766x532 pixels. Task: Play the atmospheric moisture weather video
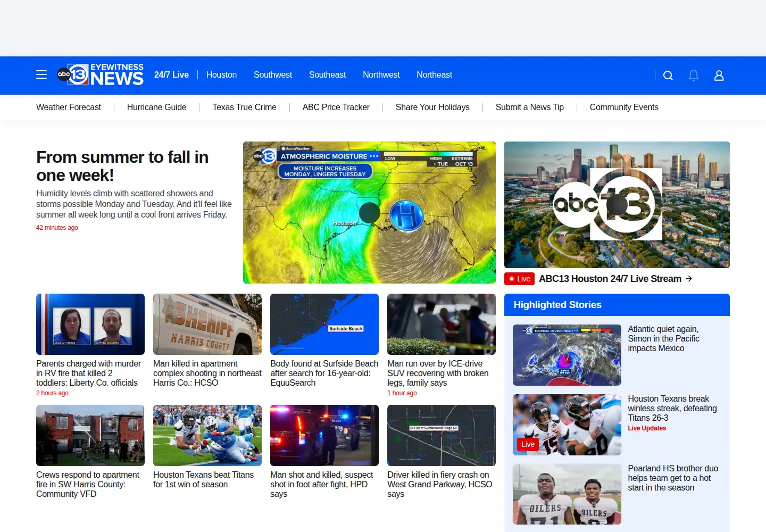[369, 213]
